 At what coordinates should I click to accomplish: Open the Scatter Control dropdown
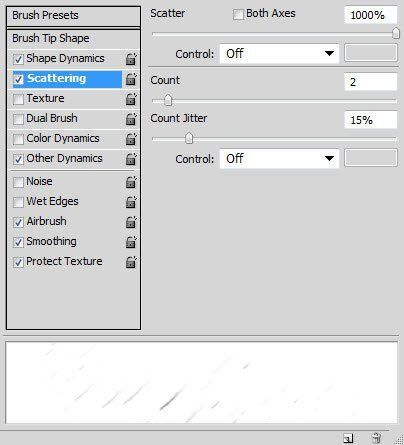pyautogui.click(x=279, y=53)
